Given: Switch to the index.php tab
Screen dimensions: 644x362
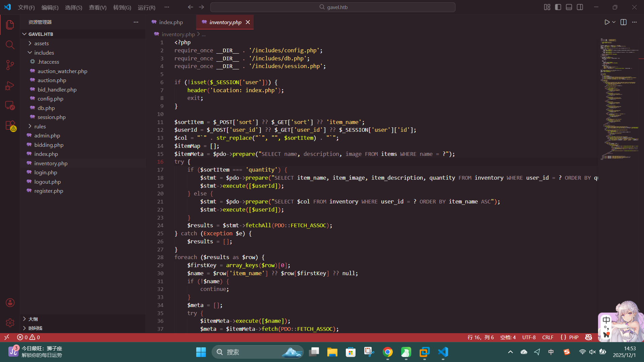Looking at the screenshot, I should pos(171,22).
